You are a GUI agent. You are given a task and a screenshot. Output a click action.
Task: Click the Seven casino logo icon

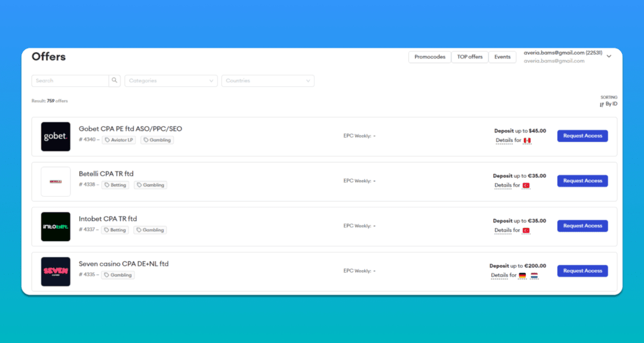point(55,271)
